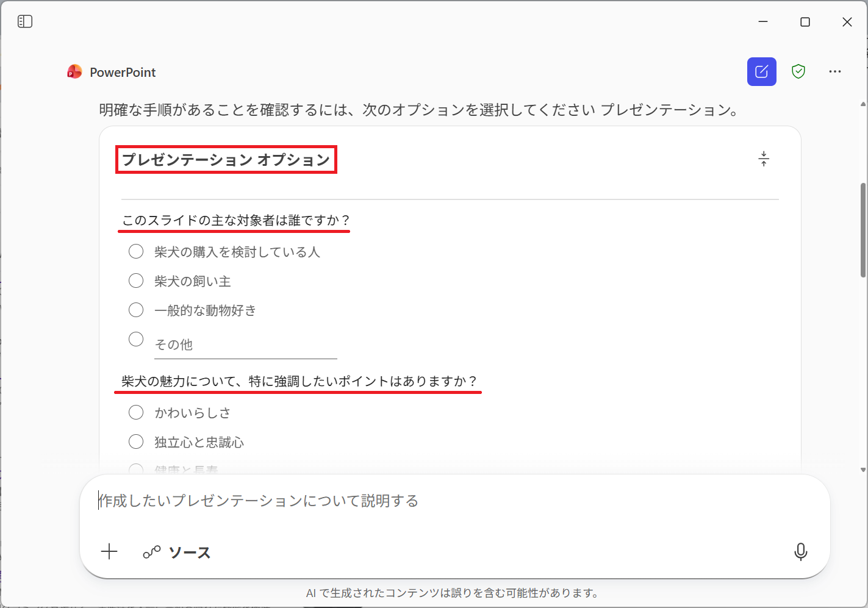The height and width of the screenshot is (608, 868).
Task: Click the ソース connector icon
Action: [151, 553]
